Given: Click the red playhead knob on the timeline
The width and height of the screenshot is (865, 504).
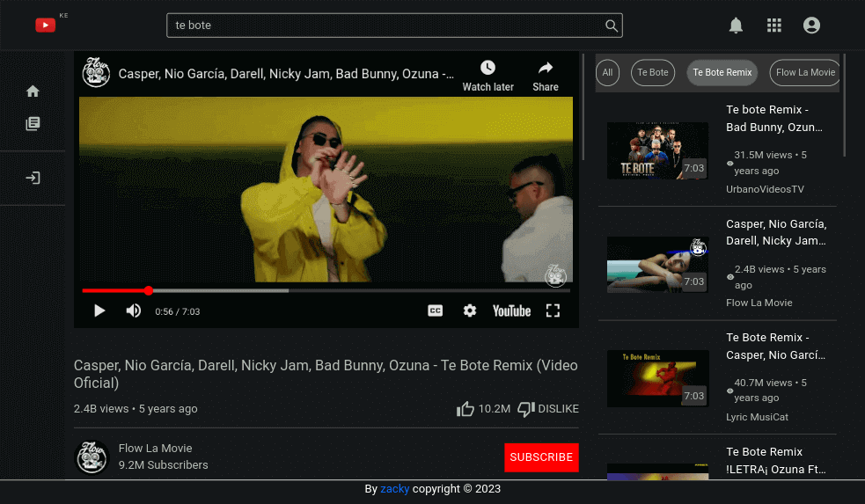Looking at the screenshot, I should pyautogui.click(x=149, y=290).
